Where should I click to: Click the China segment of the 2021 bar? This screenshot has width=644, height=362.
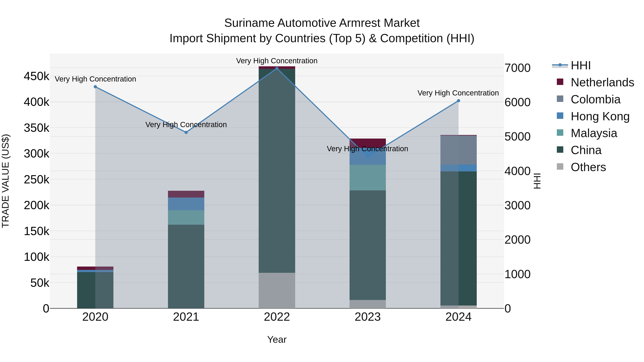tap(186, 267)
